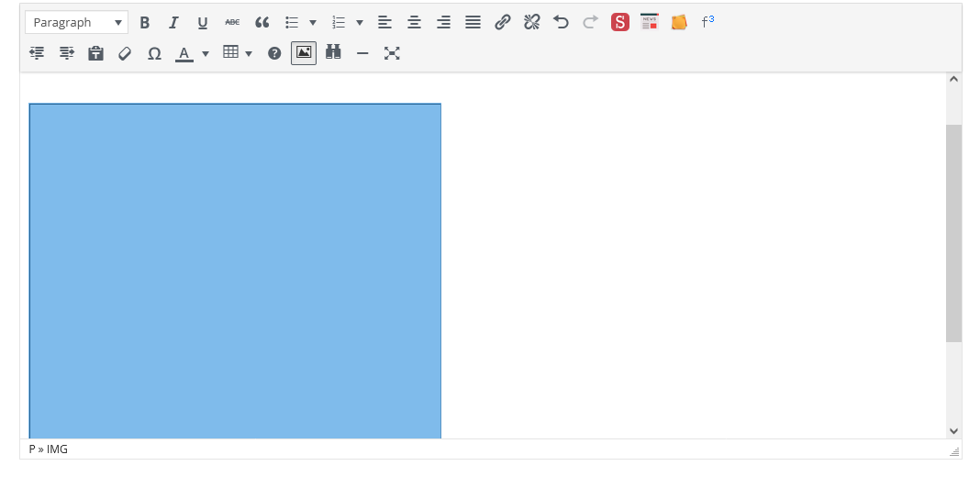Open text color picker arrow
980x477 pixels.
206,53
